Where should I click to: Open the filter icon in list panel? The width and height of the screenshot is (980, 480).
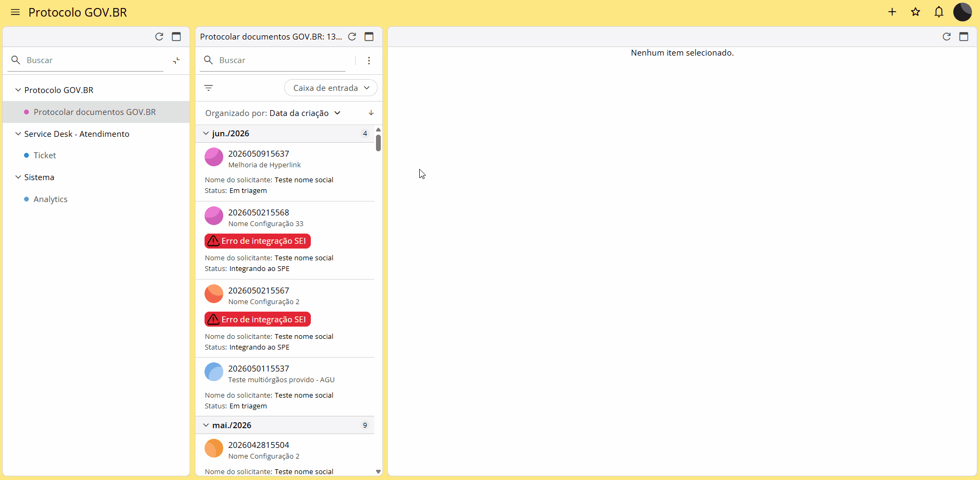(x=209, y=88)
